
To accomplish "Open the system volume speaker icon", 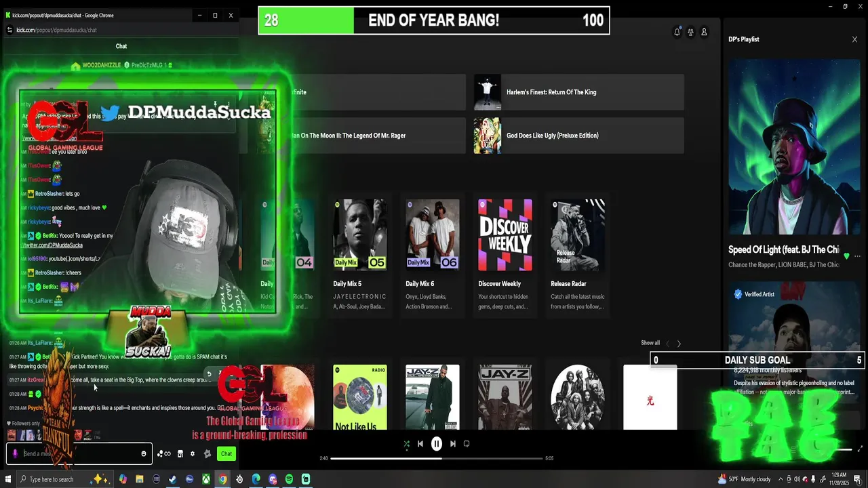I will (797, 479).
